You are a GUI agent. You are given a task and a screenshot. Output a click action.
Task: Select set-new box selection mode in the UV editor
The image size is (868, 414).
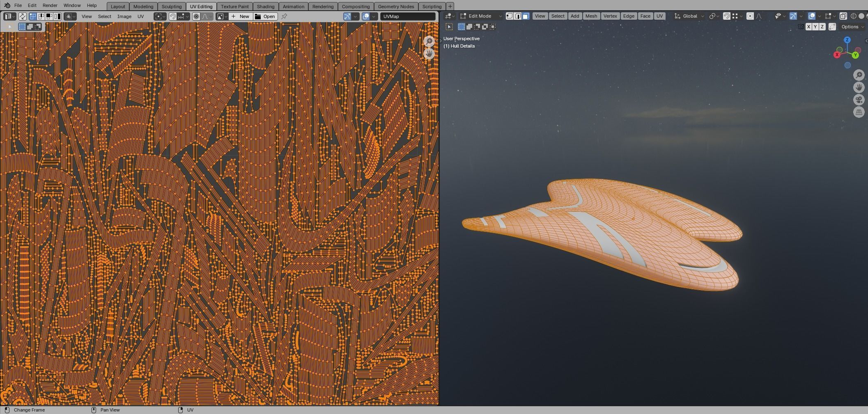point(22,27)
